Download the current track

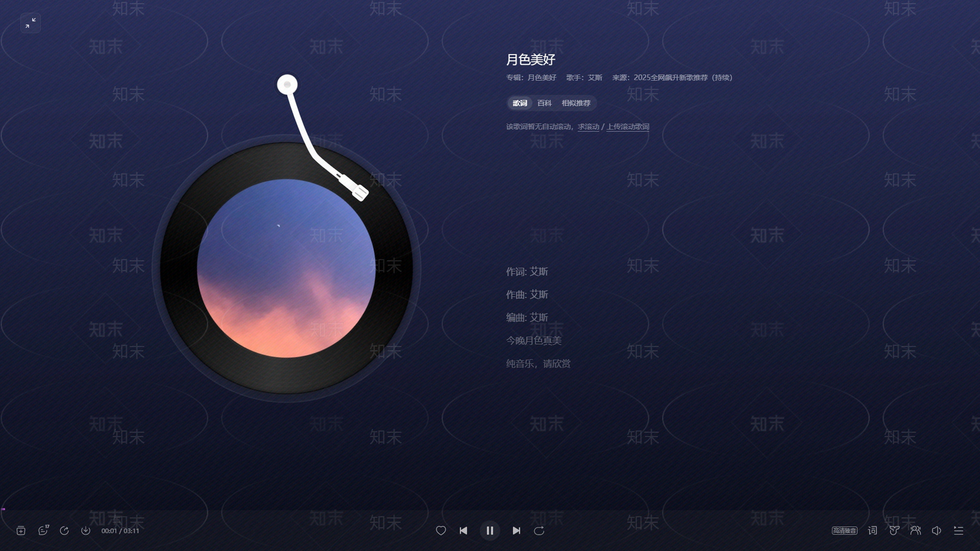coord(86,531)
